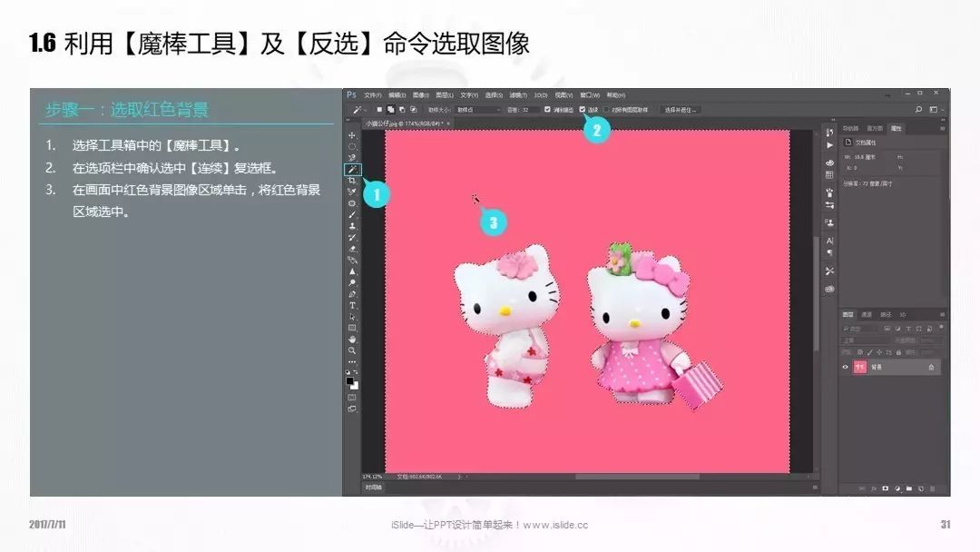
Task: Open the layer kind filter dropdown
Action: click(x=860, y=329)
